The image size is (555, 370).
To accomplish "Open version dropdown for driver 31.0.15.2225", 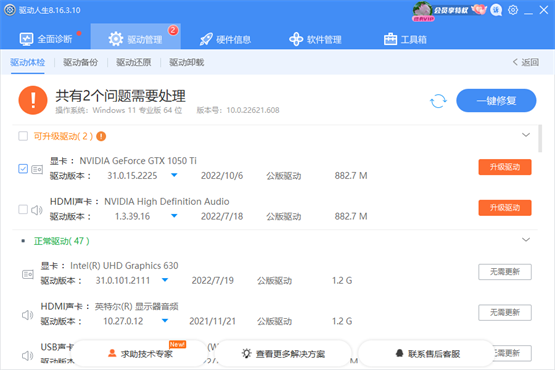I will [174, 175].
